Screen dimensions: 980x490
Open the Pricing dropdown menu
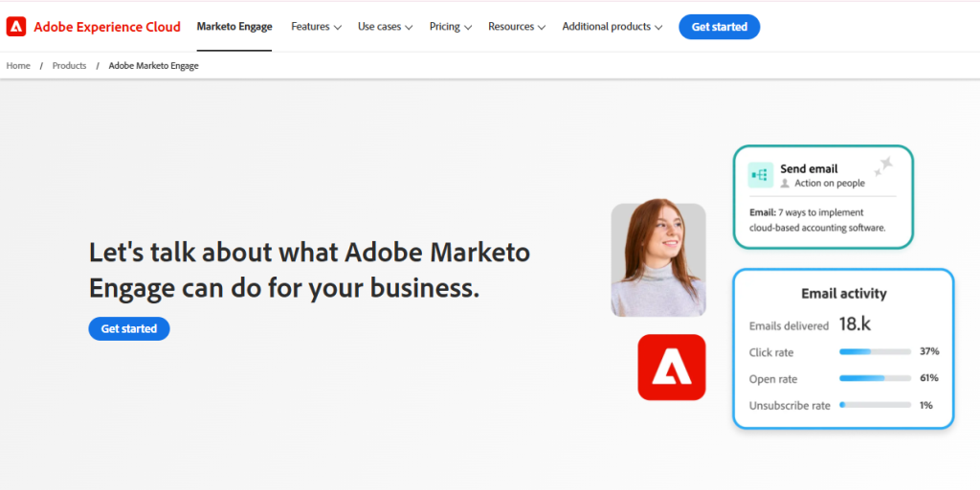[x=450, y=27]
